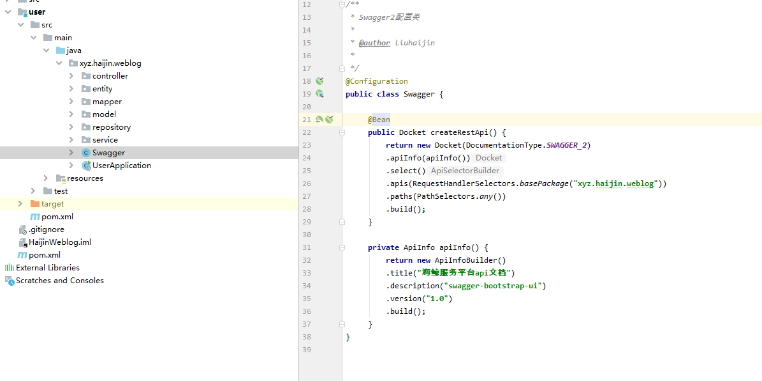This screenshot has width=762, height=381.
Task: Expand the test folder
Action: coord(33,191)
